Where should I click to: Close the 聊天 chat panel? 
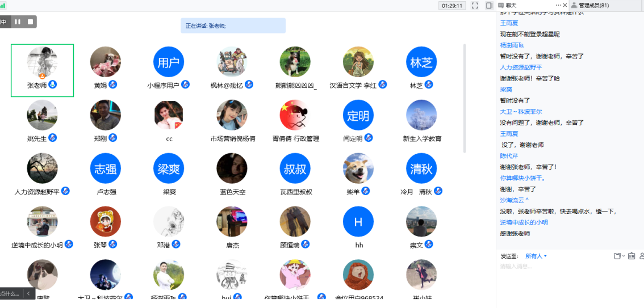[x=565, y=5]
